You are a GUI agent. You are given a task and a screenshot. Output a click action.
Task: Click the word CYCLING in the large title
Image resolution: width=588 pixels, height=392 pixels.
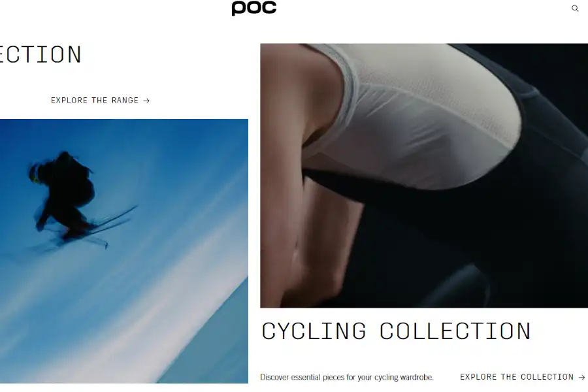(x=314, y=331)
